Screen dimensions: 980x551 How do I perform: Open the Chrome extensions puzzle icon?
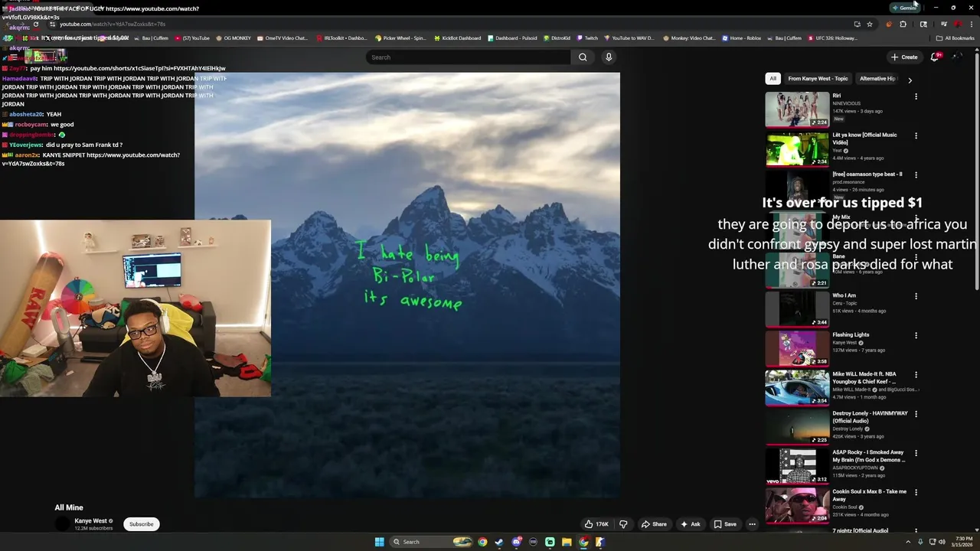(x=903, y=24)
